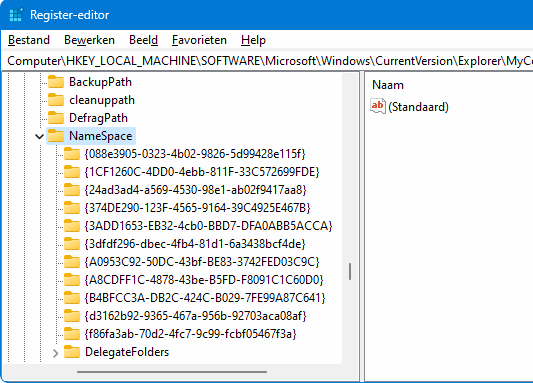Click the Naam column header
Screen dimensions: 533x383
click(388, 85)
